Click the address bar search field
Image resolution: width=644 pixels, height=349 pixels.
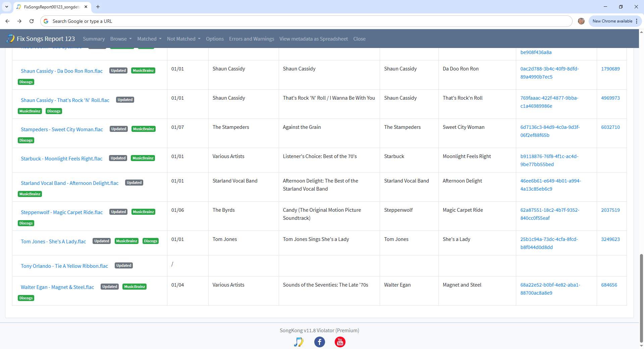click(306, 21)
